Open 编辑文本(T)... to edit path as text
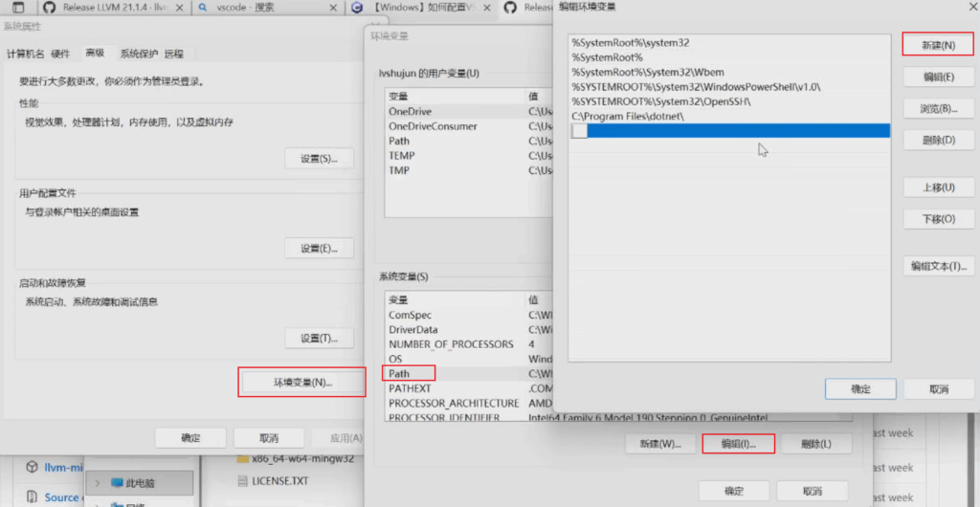 pos(938,266)
